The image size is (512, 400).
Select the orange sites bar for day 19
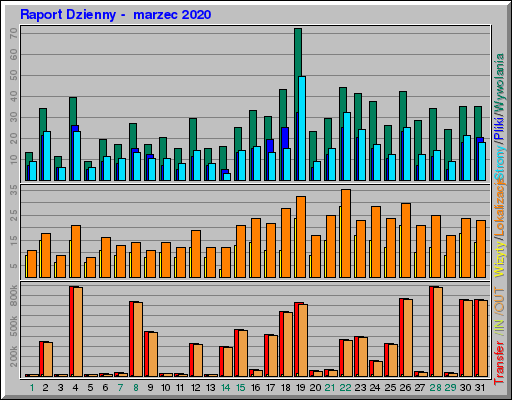point(301,237)
